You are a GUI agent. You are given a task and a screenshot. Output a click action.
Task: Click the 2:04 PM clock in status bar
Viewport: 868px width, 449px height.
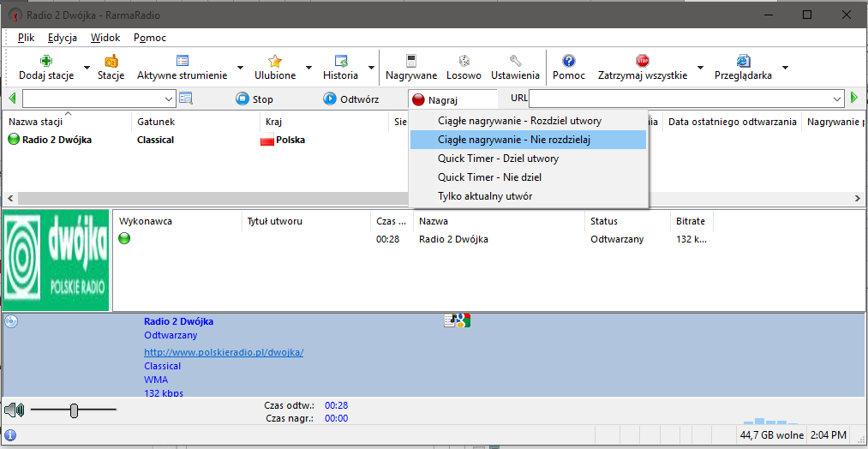(828, 435)
